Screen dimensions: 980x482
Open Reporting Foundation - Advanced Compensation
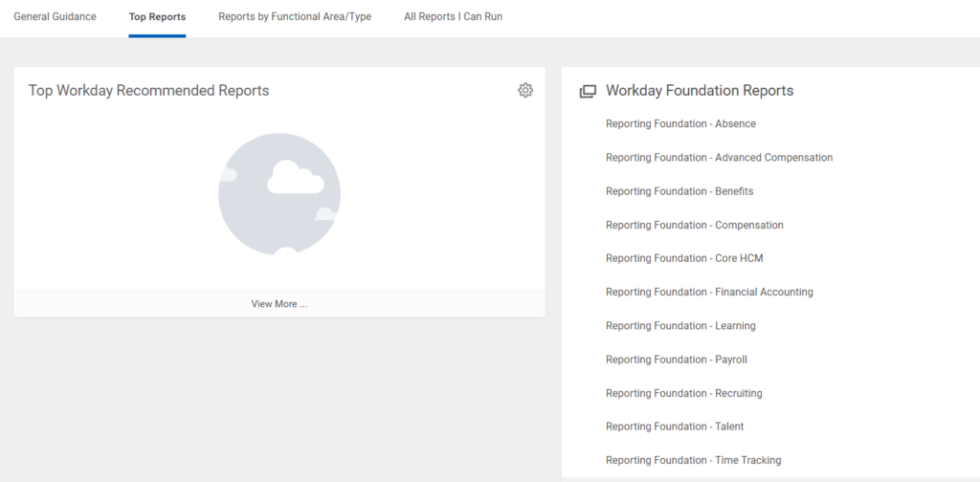719,158
